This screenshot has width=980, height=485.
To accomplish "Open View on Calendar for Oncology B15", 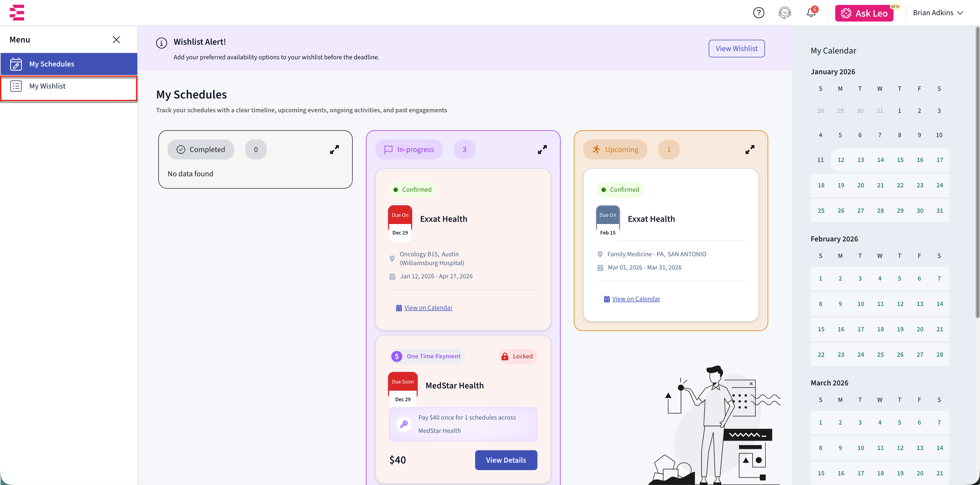I will [428, 308].
